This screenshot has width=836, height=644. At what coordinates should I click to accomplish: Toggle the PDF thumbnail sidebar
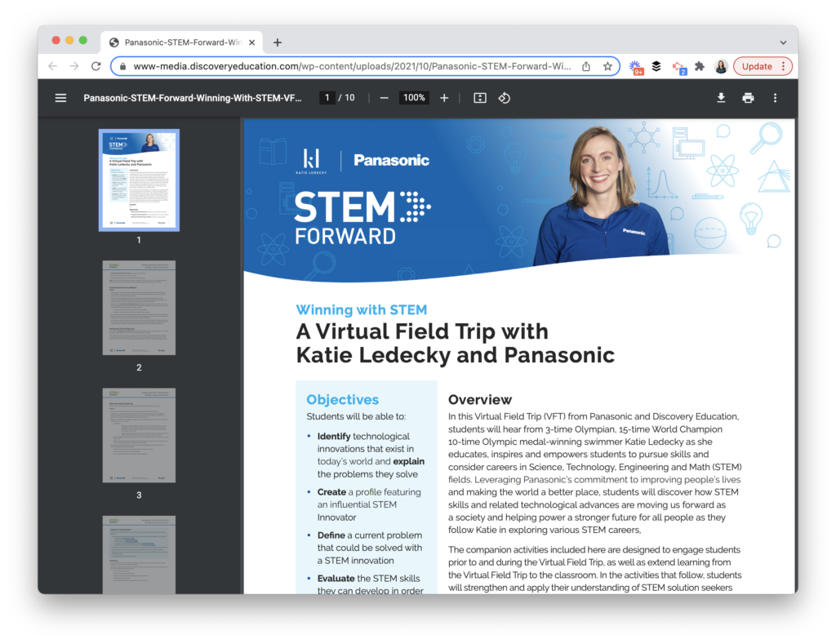(x=60, y=97)
